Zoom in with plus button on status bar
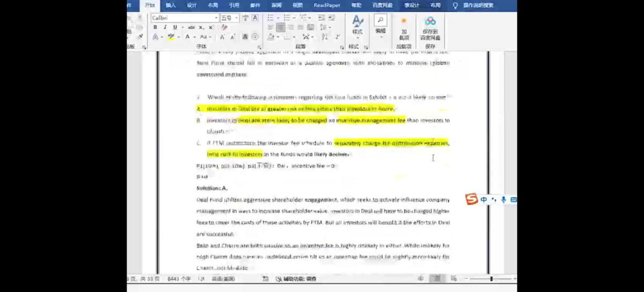The image size is (644, 292). coord(515,279)
